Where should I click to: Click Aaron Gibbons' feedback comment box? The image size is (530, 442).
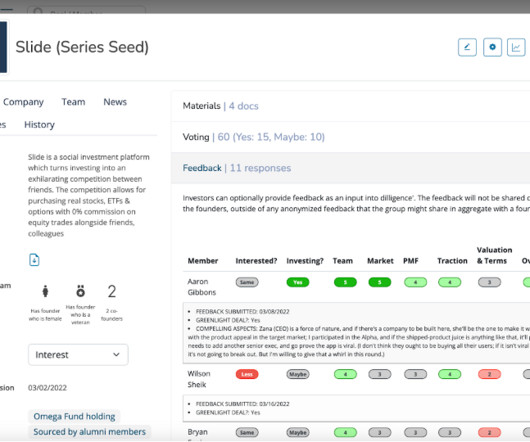tap(356, 333)
